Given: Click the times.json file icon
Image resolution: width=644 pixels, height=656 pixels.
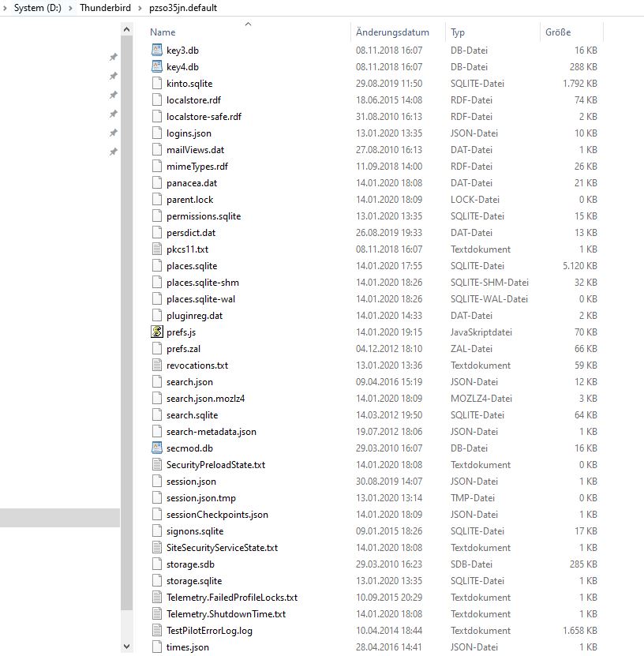Looking at the screenshot, I should point(157,647).
